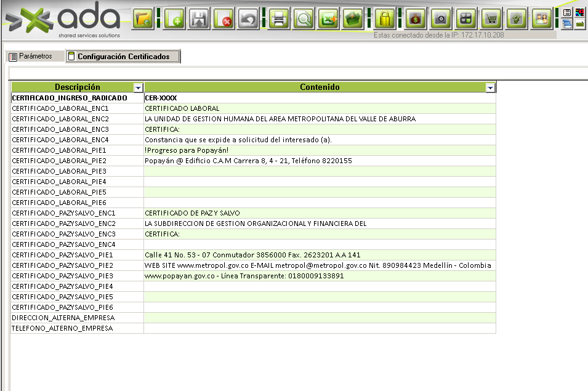Click the open folder toolbar icon

(x=143, y=18)
